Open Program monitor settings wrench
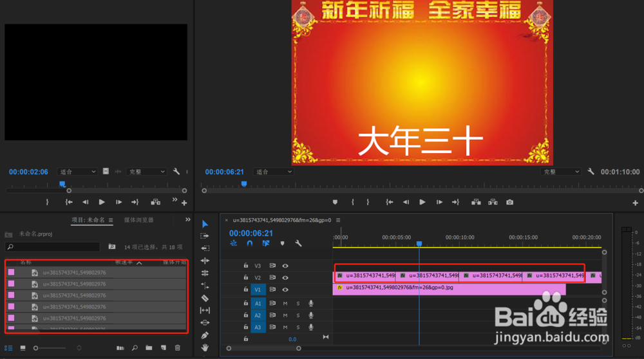This screenshot has height=359, width=644. coord(591,172)
